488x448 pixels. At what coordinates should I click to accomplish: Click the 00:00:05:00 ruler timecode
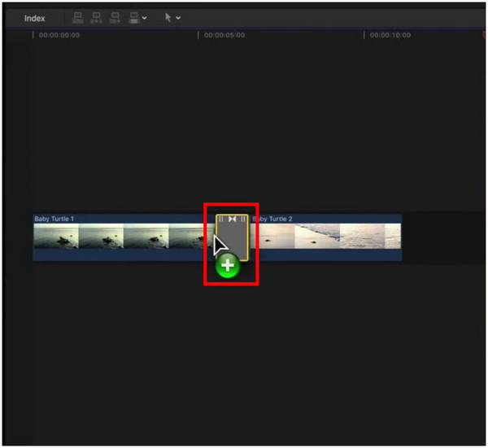coord(224,35)
